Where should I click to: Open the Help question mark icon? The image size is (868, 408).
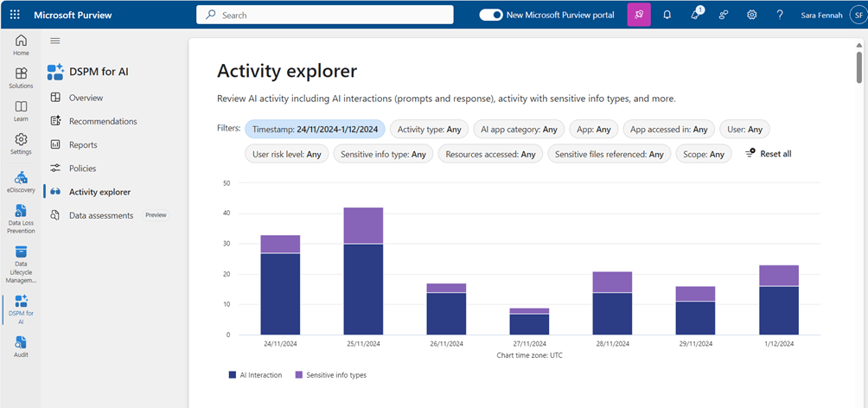(780, 15)
